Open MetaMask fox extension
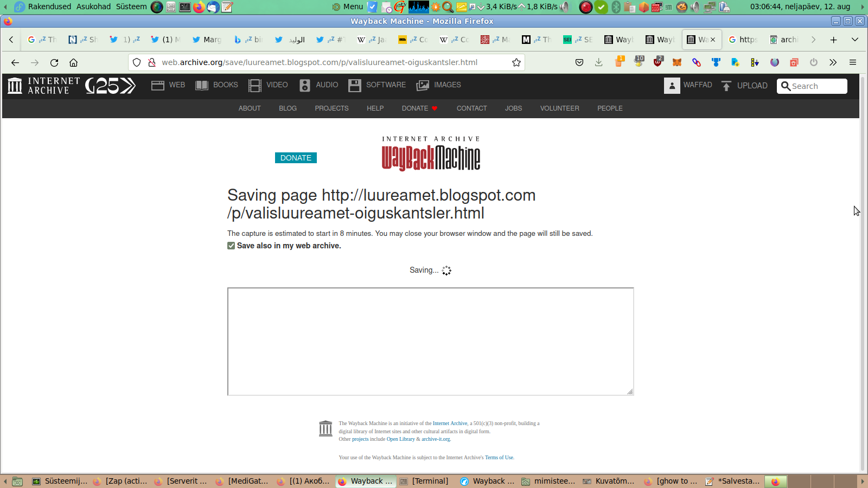 pyautogui.click(x=677, y=62)
